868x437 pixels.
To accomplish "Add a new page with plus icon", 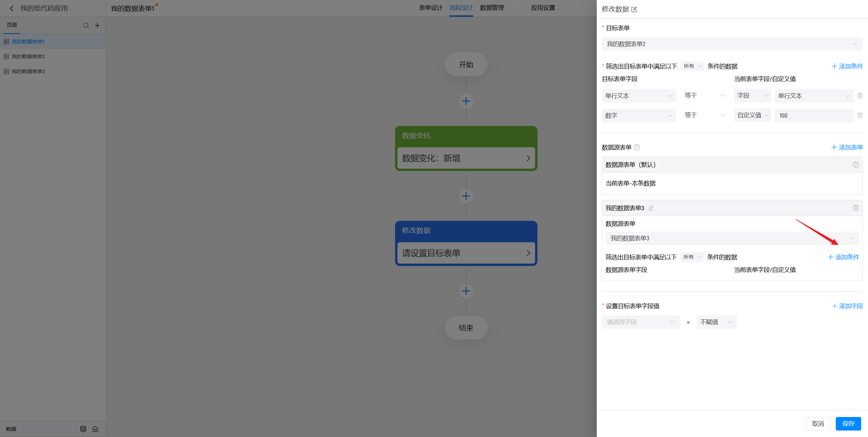I will pyautogui.click(x=97, y=25).
